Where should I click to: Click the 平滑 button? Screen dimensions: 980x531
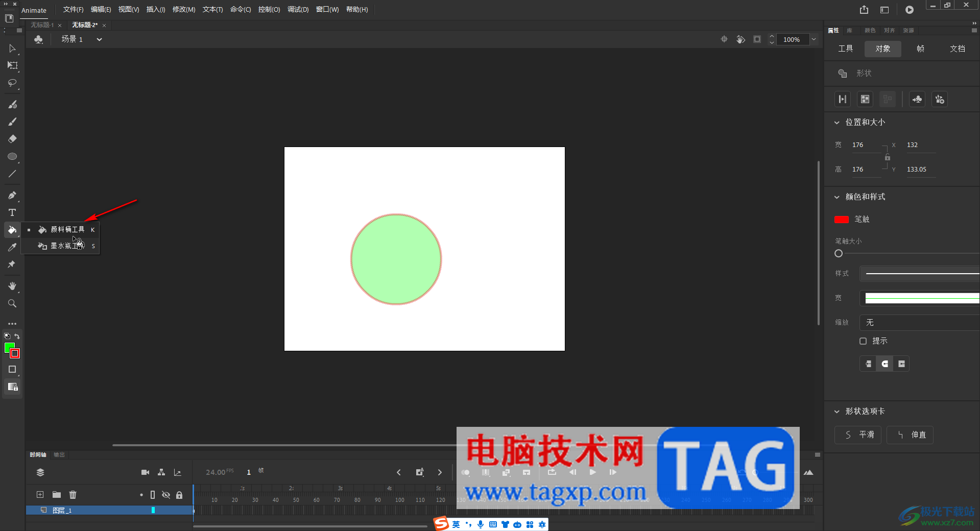858,435
